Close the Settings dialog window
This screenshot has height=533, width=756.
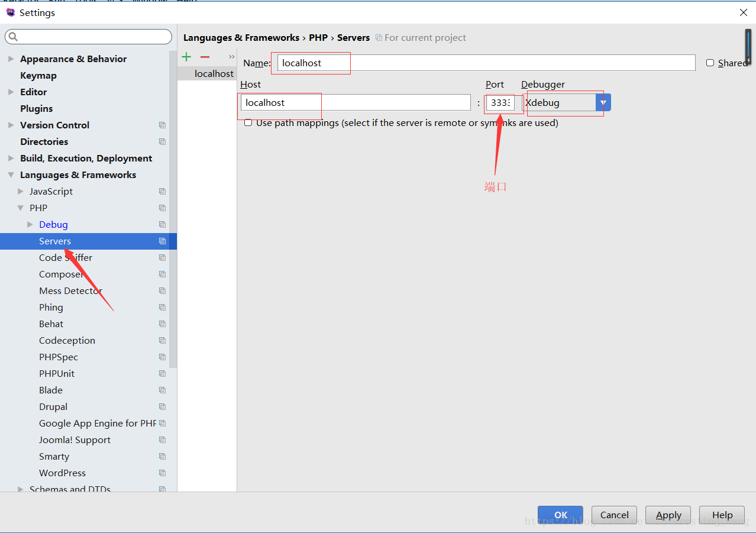coord(744,12)
